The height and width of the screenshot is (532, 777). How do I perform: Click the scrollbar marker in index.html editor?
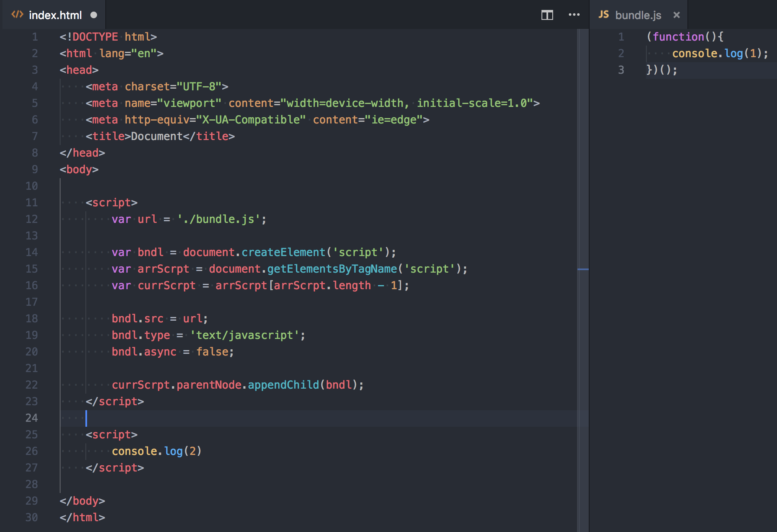(x=583, y=269)
